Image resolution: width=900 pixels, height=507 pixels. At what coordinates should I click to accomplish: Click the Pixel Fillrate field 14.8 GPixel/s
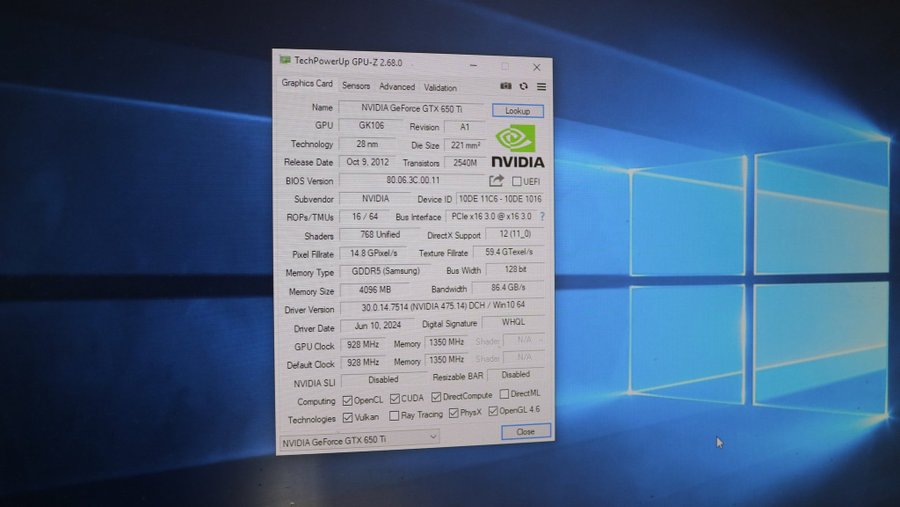click(x=374, y=253)
